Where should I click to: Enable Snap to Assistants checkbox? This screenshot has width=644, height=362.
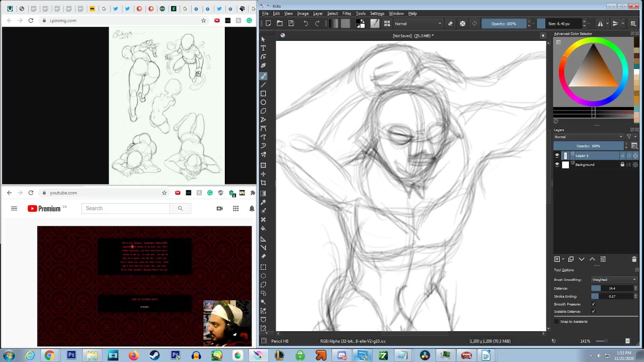pyautogui.click(x=556, y=322)
